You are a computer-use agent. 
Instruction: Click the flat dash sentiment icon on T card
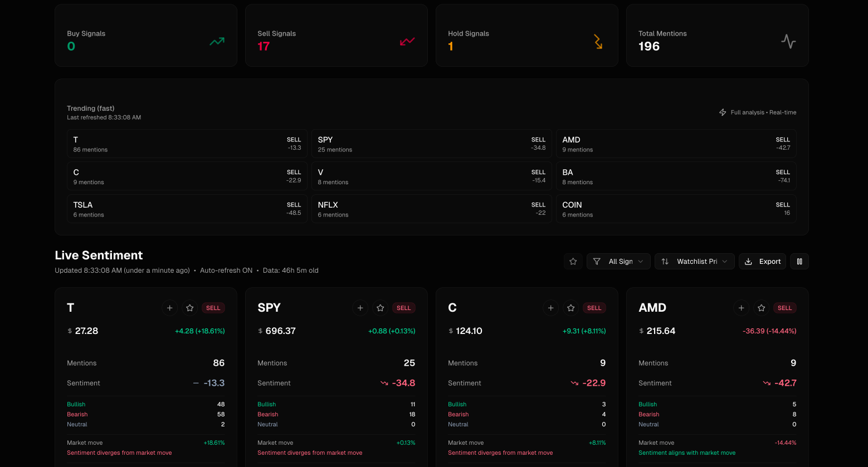coord(196,383)
